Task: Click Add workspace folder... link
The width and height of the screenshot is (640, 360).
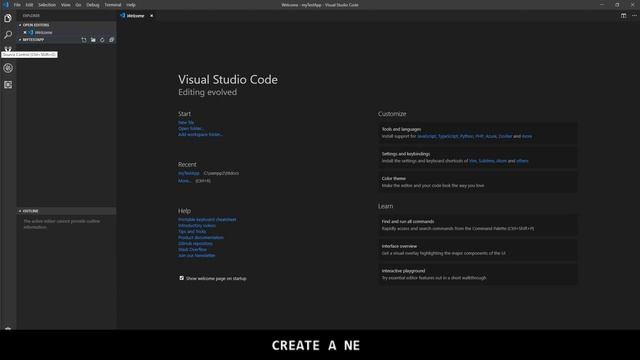Action: 200,134
